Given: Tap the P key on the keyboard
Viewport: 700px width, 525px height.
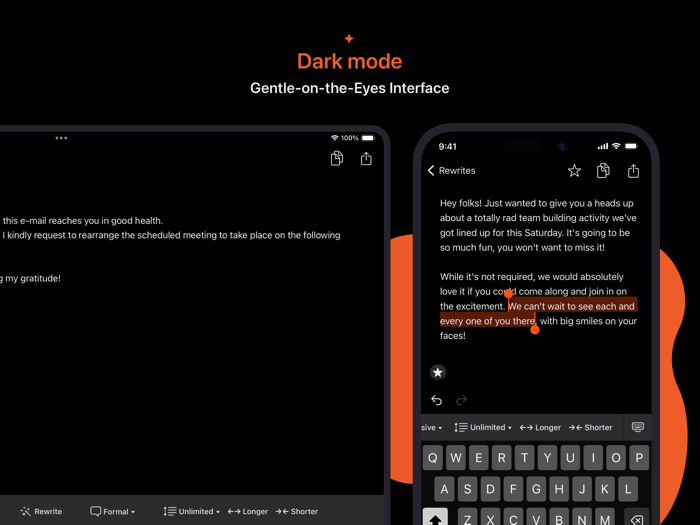Looking at the screenshot, I should [639, 458].
